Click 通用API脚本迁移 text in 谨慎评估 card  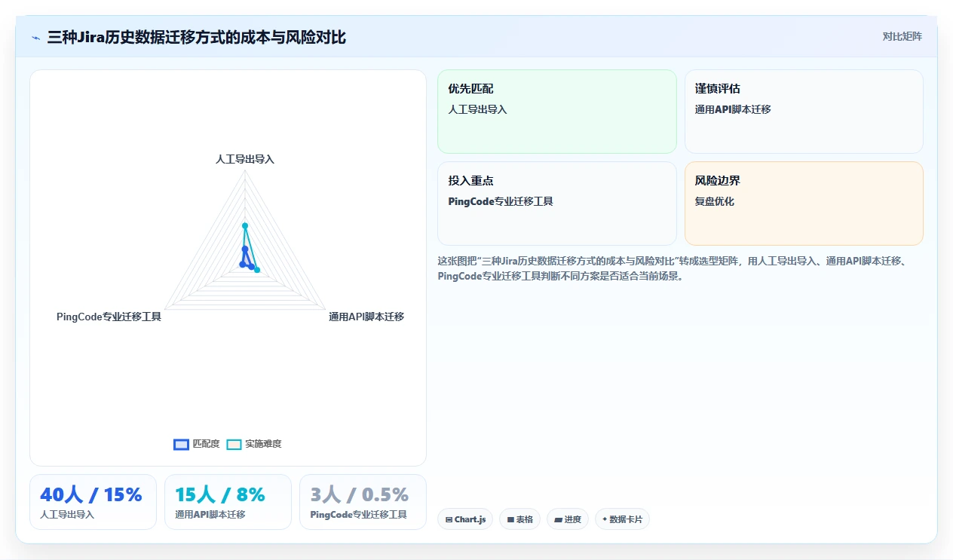pos(733,109)
